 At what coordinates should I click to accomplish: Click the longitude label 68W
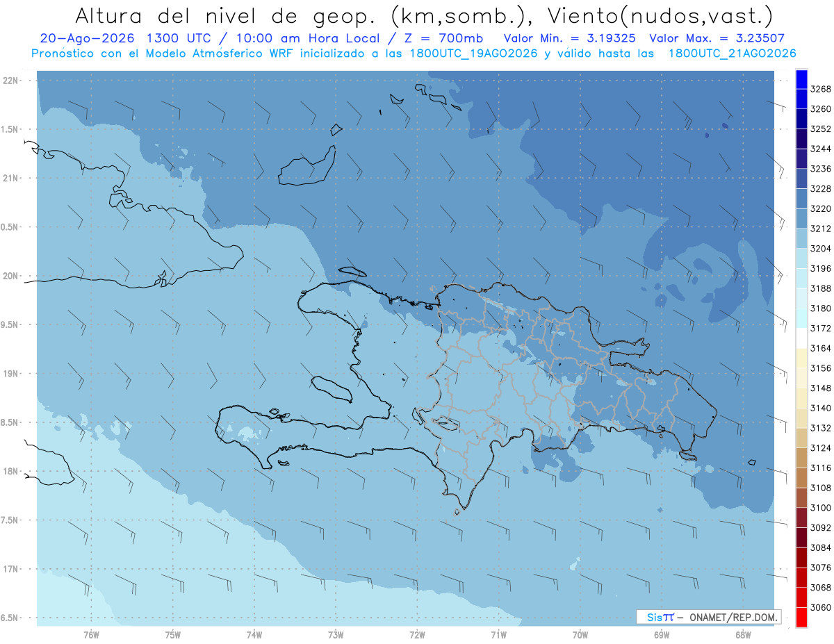743,635
